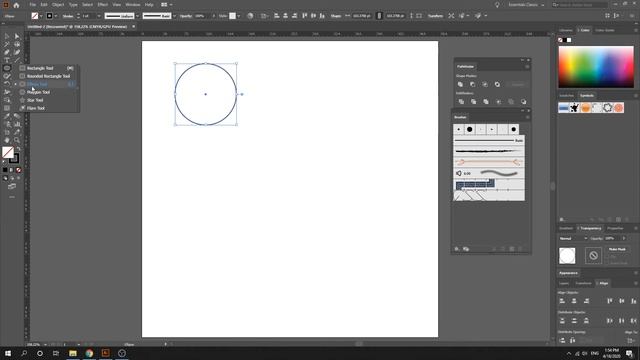This screenshot has height=360, width=640.
Task: Click Intersect shape mode in Pathfinder
Action: (485, 84)
